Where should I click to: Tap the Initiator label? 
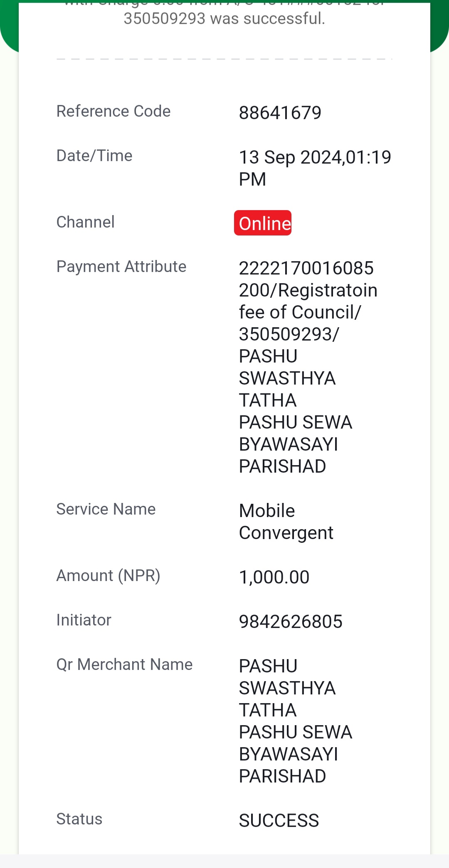[x=84, y=620]
